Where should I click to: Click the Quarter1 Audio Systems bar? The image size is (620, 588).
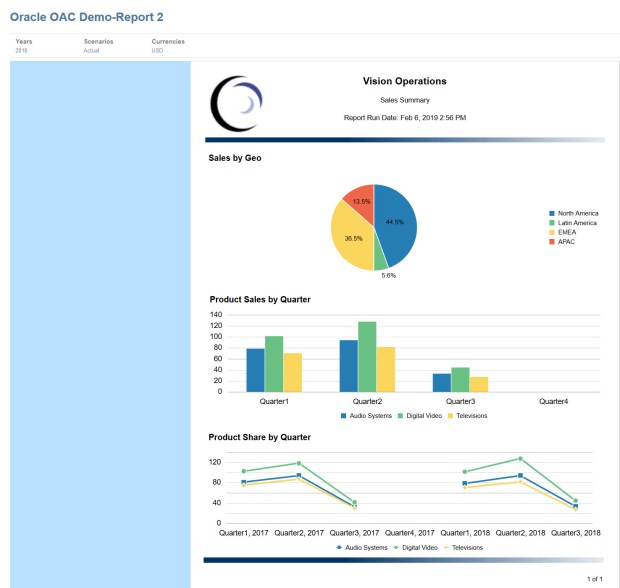[255, 370]
